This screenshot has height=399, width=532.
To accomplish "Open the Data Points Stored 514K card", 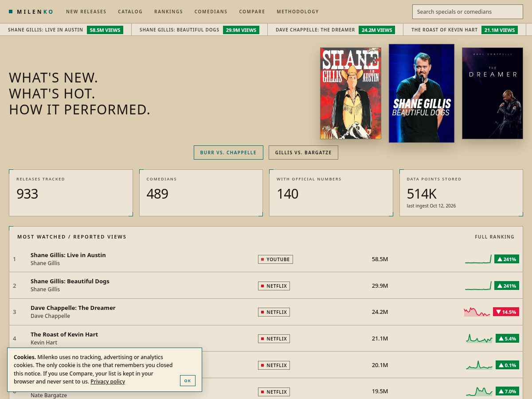I will (461, 193).
